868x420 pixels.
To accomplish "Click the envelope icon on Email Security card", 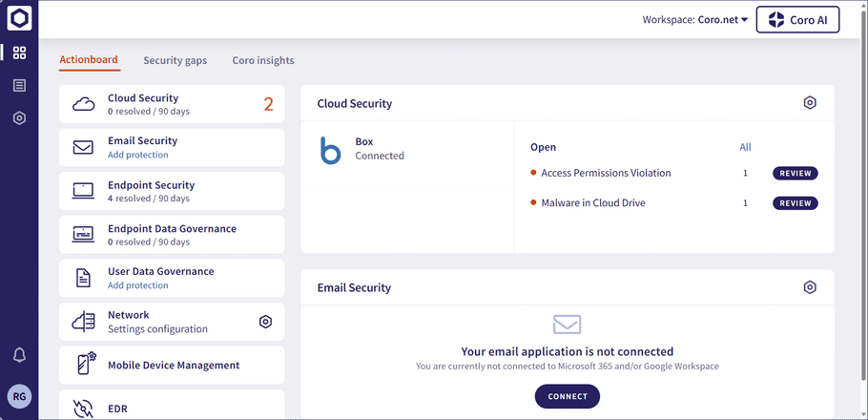I will pos(83,147).
